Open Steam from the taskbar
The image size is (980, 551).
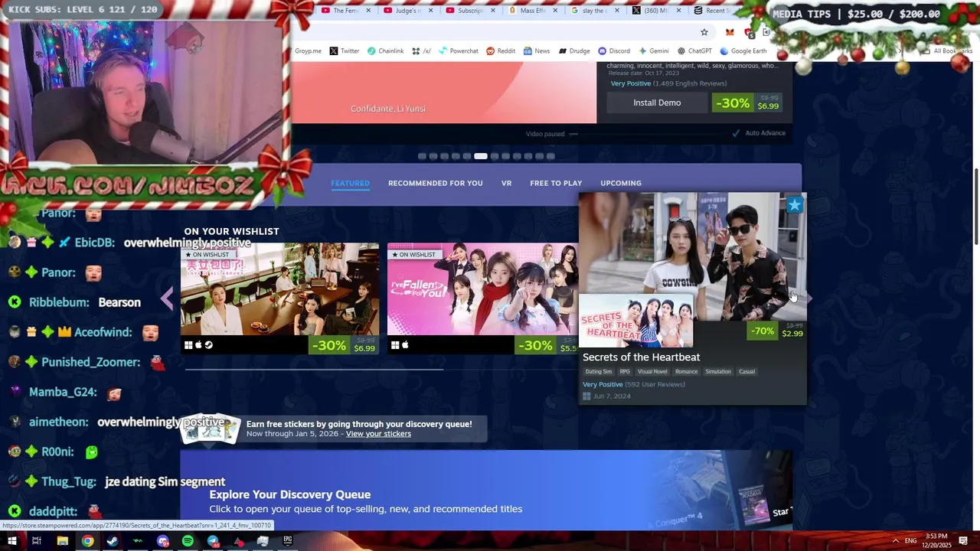(113, 541)
